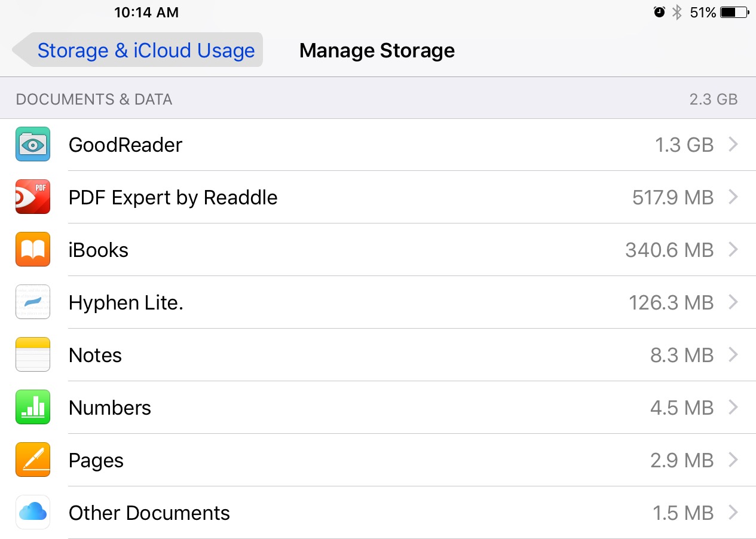Open the Other Documents entry
This screenshot has width=756, height=539.
coord(378,513)
